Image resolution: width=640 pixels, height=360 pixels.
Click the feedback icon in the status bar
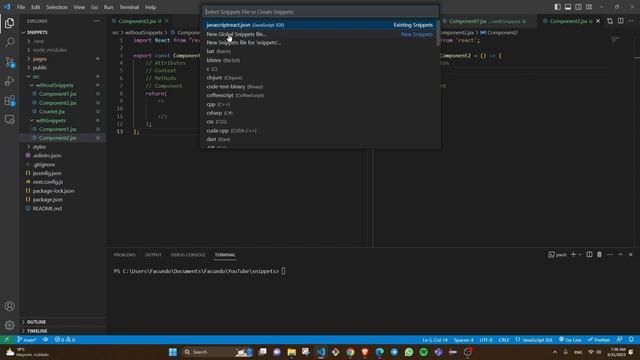tap(620, 340)
